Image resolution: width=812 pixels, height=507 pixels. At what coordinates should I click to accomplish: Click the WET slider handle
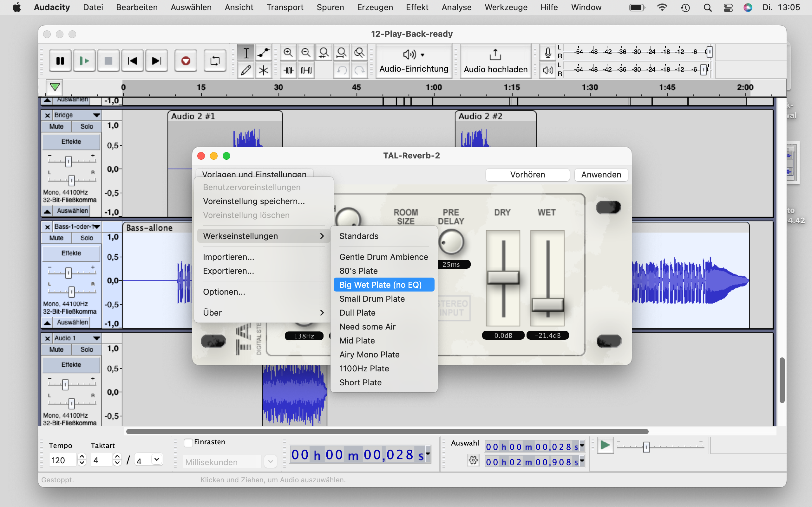tap(547, 305)
